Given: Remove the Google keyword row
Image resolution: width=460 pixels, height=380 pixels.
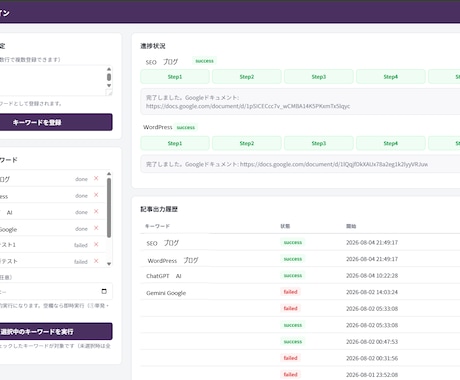Looking at the screenshot, I should click(x=96, y=228).
